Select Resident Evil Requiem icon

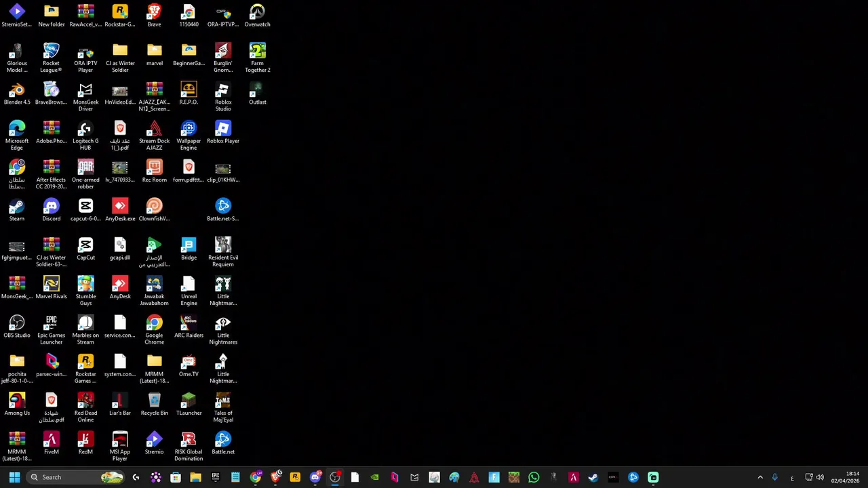point(223,252)
